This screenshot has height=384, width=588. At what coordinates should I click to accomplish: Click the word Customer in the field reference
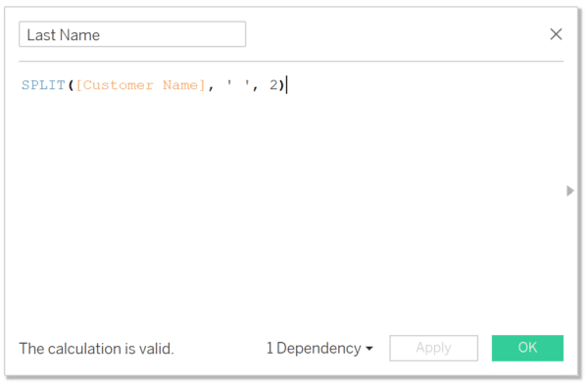(118, 85)
